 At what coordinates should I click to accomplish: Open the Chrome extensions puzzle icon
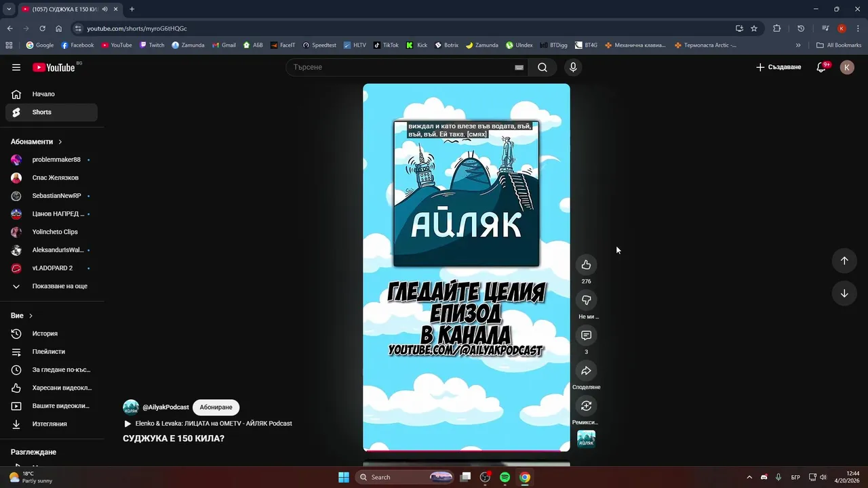[777, 28]
